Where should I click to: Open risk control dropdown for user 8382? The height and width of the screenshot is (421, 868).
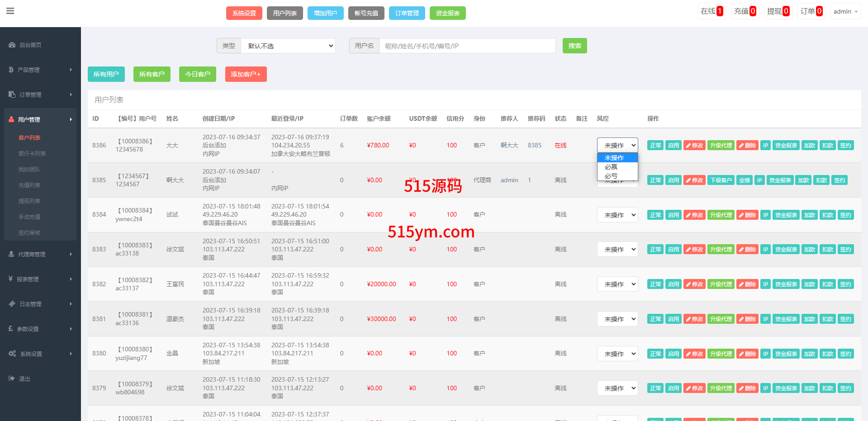point(617,284)
